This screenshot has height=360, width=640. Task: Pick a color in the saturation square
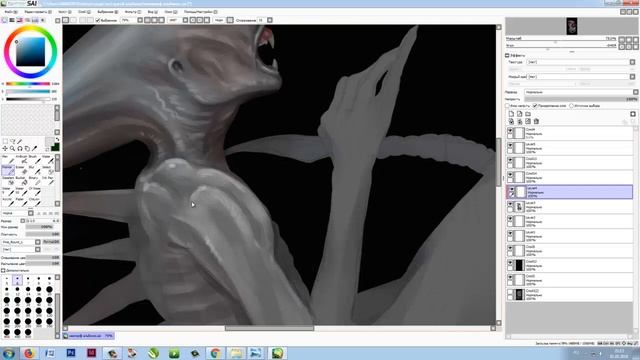click(x=31, y=52)
